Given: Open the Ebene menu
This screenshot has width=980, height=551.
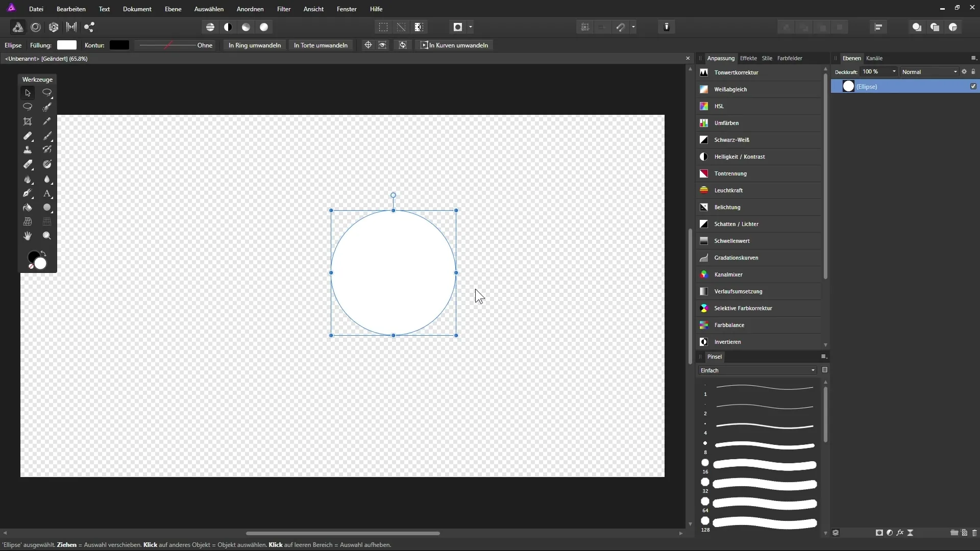Looking at the screenshot, I should point(173,9).
